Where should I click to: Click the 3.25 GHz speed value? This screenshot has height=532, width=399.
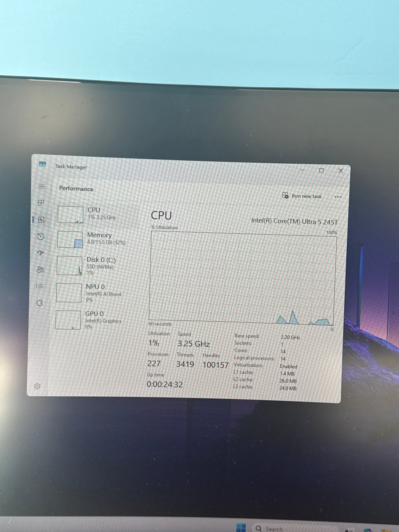[x=194, y=344]
